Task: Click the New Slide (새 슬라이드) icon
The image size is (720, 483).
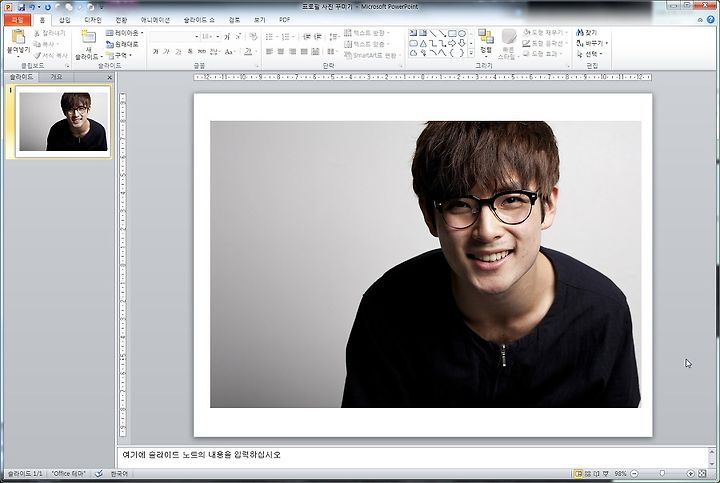Action: click(88, 37)
